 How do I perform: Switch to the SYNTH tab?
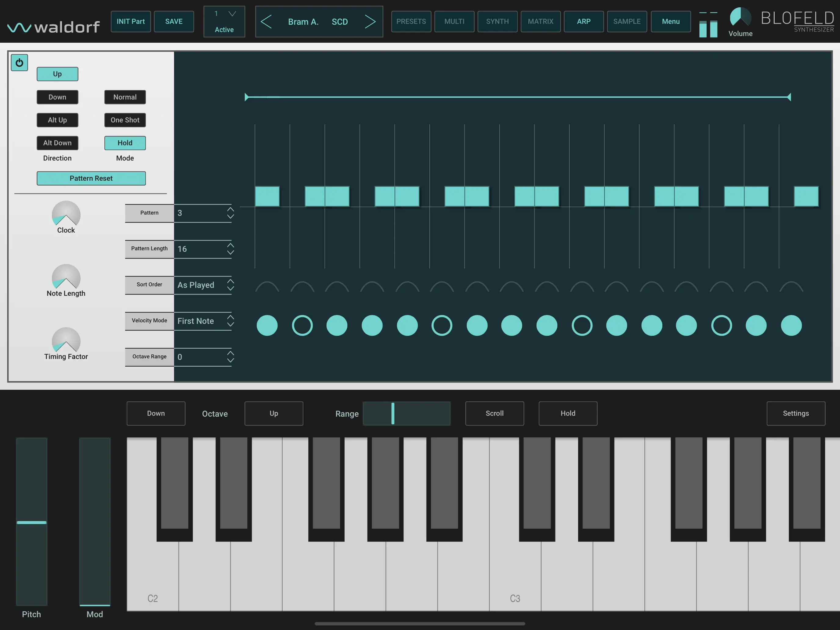[498, 21]
